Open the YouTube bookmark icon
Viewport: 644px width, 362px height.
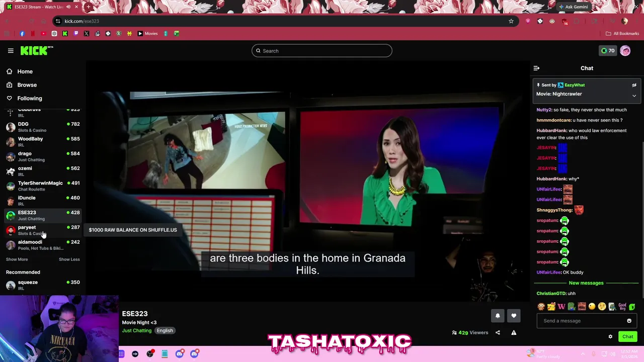pos(43,34)
